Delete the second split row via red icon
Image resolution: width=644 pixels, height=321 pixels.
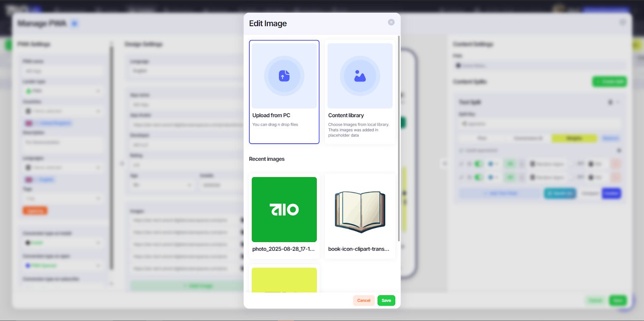pos(615,177)
